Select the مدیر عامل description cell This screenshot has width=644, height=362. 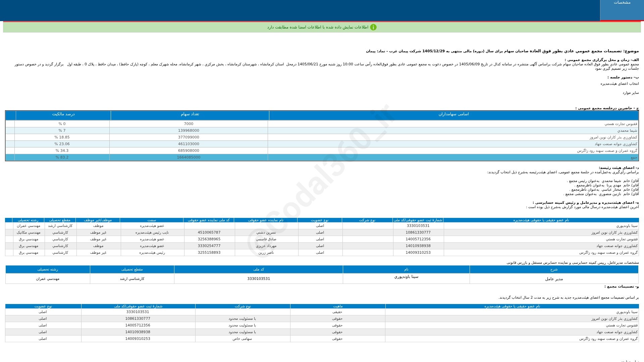click(x=554, y=279)
